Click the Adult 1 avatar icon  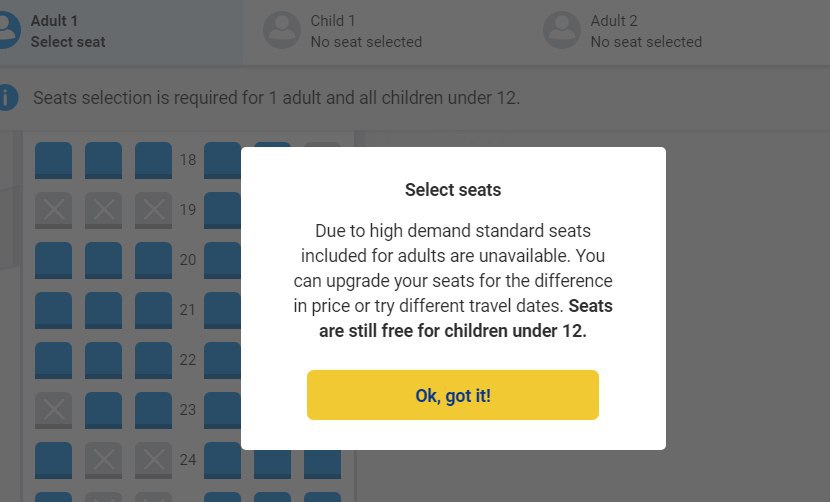pyautogui.click(x=8, y=30)
